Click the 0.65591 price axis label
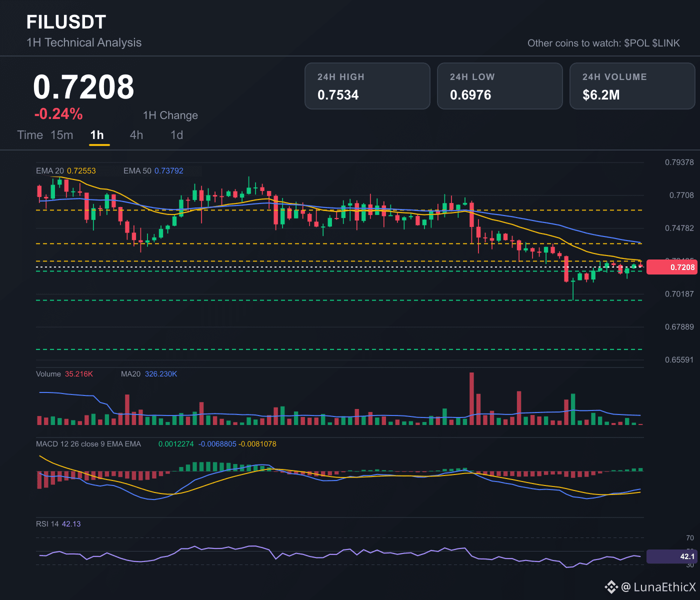The height and width of the screenshot is (600, 700). coord(679,360)
